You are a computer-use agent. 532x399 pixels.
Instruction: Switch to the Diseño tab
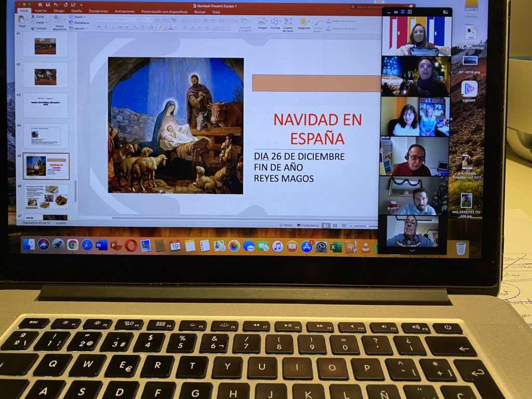click(x=77, y=11)
